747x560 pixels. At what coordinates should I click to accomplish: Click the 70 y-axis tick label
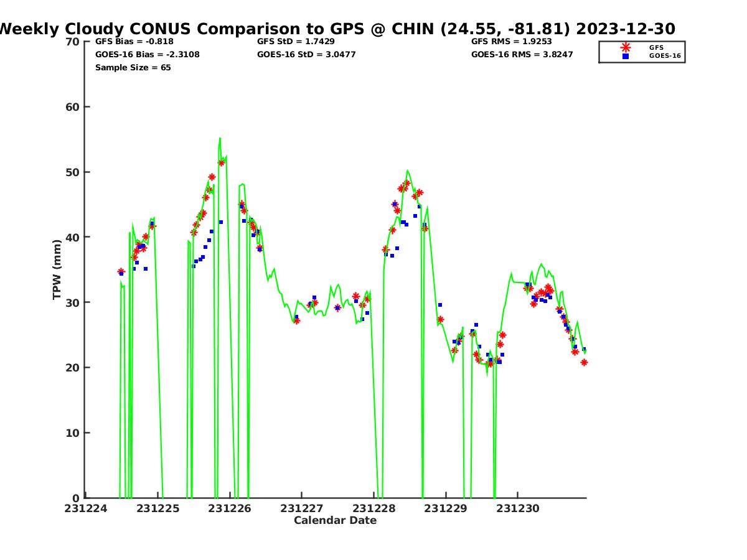coord(73,42)
